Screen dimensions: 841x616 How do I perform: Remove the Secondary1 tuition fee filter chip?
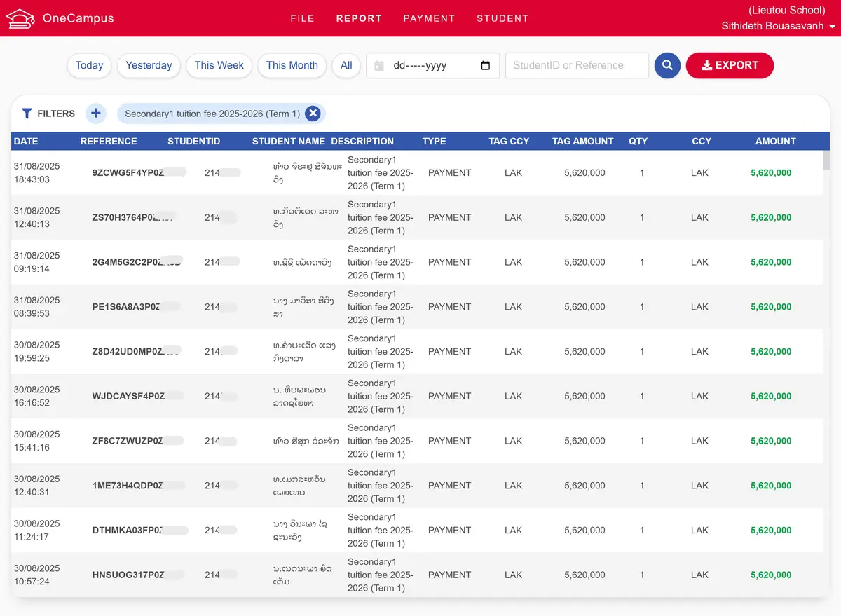coord(313,114)
